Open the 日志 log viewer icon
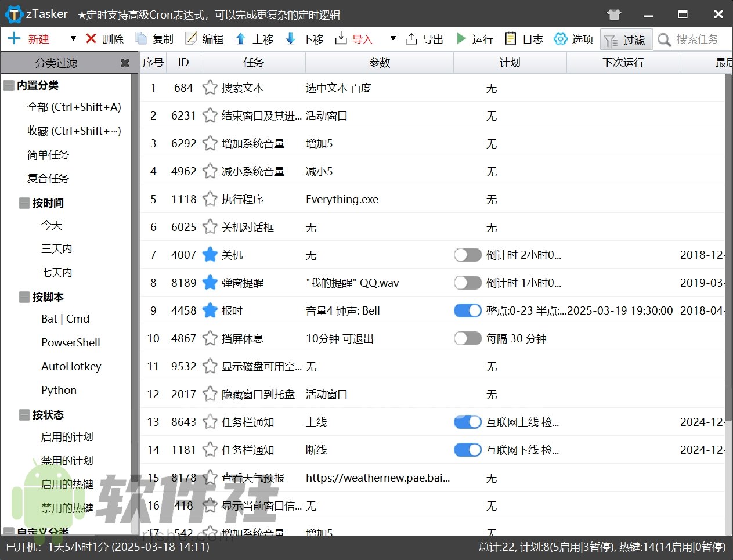This screenshot has width=733, height=560. click(x=511, y=39)
